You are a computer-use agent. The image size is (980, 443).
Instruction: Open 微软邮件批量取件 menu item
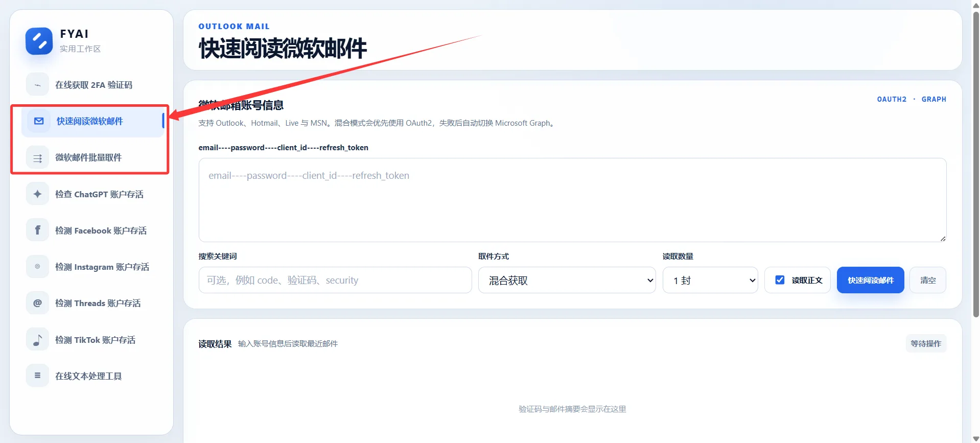(x=92, y=158)
